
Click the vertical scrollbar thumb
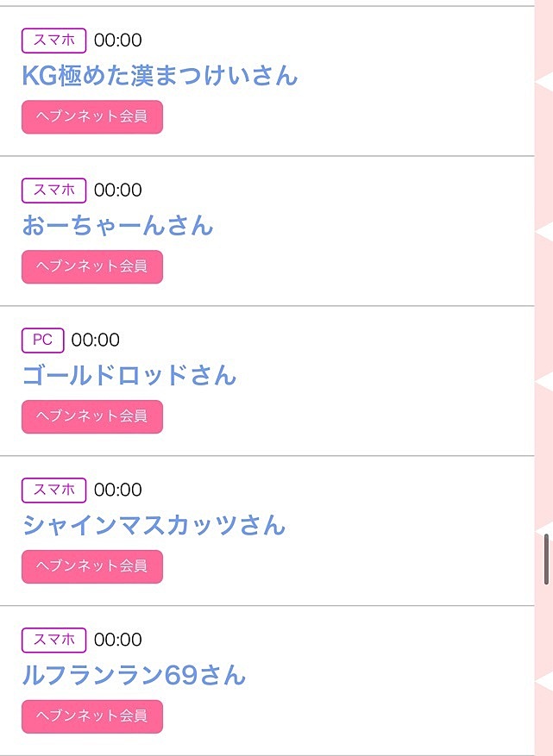[546, 559]
